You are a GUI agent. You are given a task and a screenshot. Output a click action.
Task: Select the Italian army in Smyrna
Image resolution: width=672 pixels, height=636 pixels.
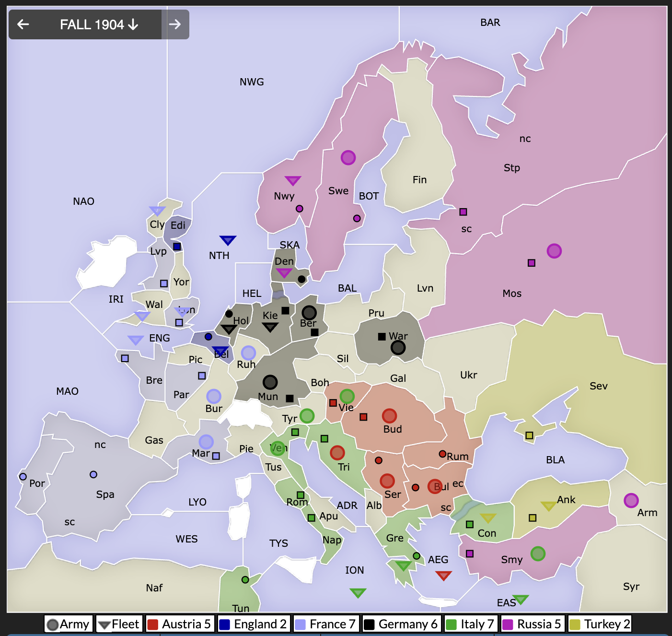pos(538,554)
